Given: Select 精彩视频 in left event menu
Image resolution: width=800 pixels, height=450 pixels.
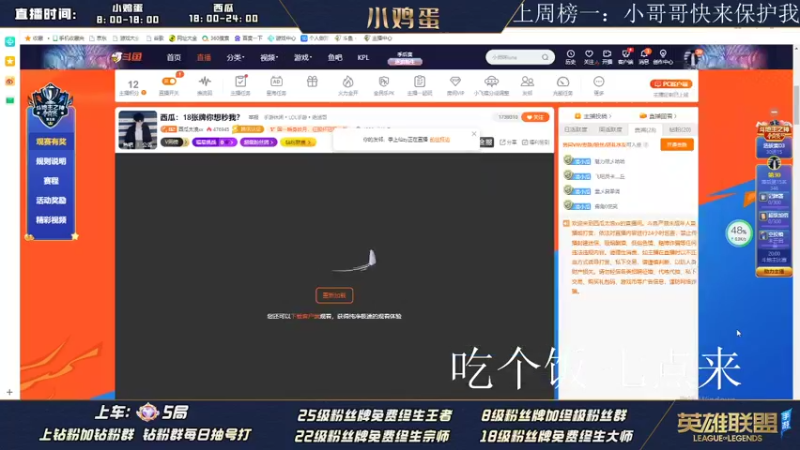Looking at the screenshot, I should coord(51,220).
